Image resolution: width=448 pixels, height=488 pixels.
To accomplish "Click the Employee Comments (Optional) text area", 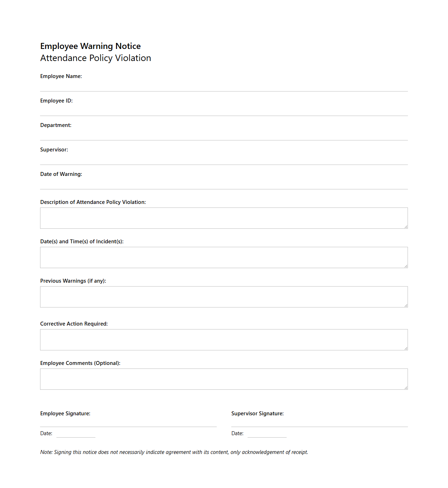I will [x=223, y=379].
